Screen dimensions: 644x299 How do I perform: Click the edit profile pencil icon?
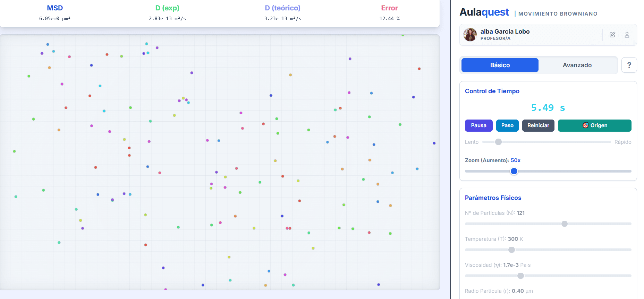pyautogui.click(x=612, y=35)
